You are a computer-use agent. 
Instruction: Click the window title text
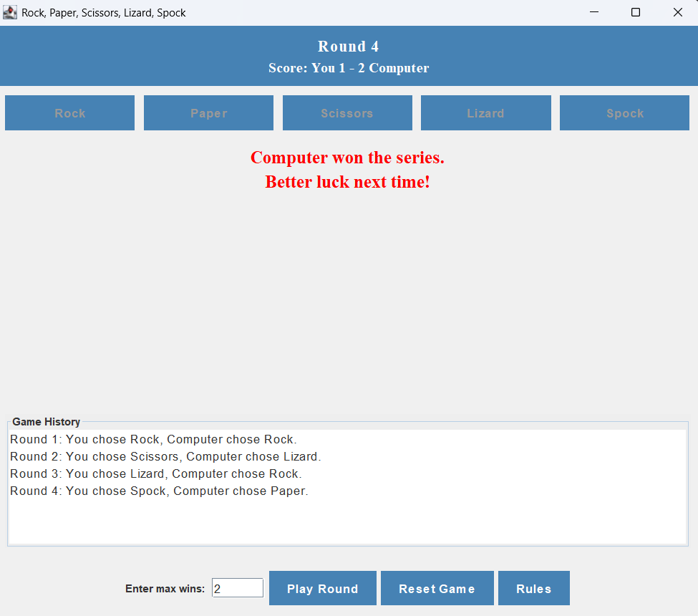click(103, 12)
